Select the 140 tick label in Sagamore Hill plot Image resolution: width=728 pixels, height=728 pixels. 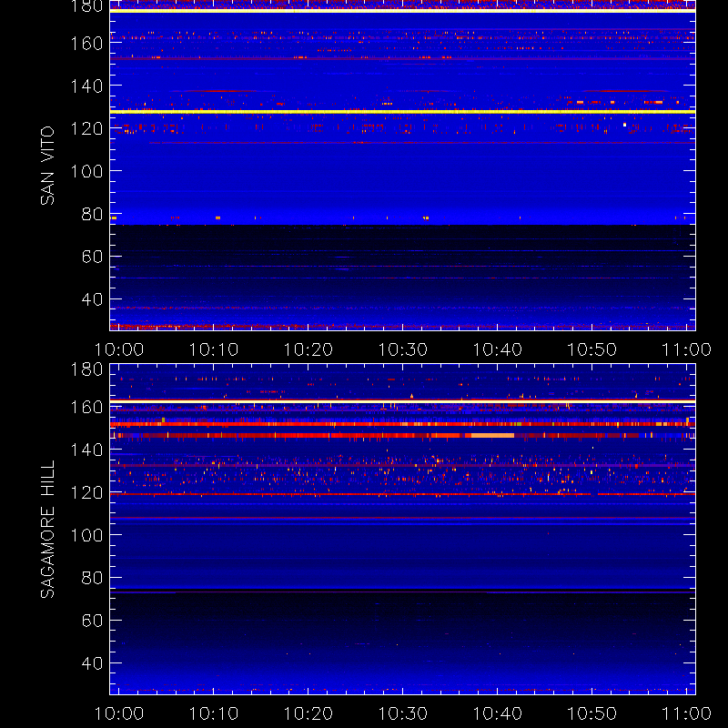86,450
